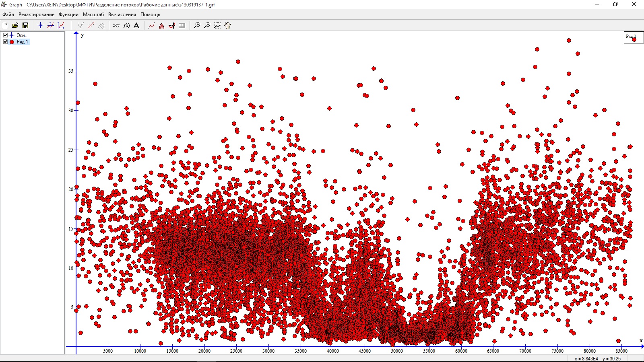Toggle the Оси axes visibility checkbox
Screen dimensions: 644x362
(x=5, y=35)
